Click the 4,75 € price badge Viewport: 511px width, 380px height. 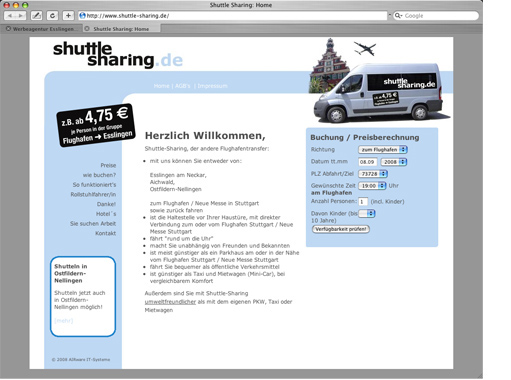tap(96, 125)
